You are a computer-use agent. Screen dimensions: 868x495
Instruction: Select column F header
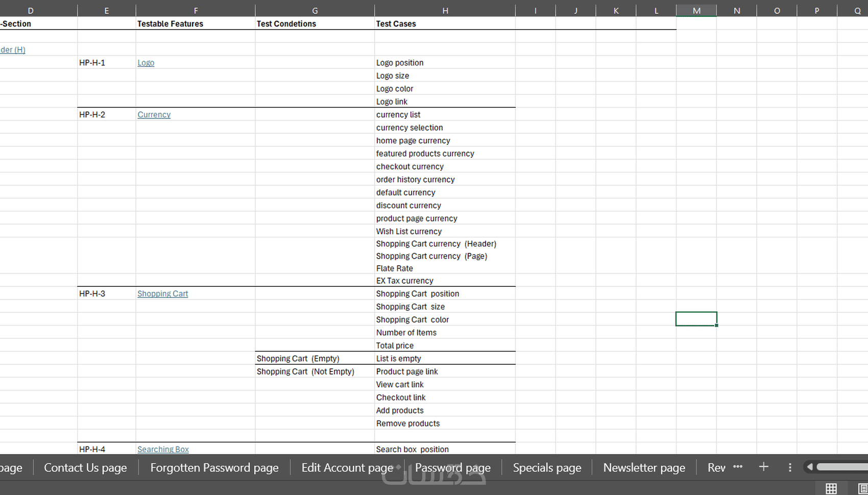(196, 11)
